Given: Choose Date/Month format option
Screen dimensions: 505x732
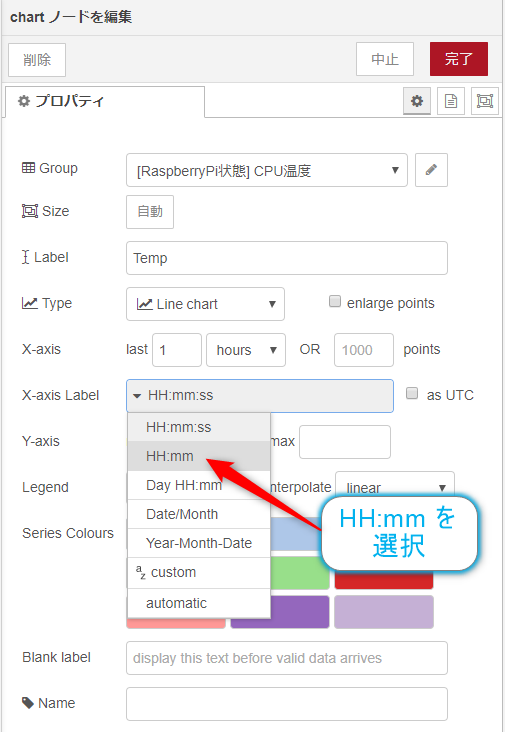Looking at the screenshot, I should [x=199, y=514].
